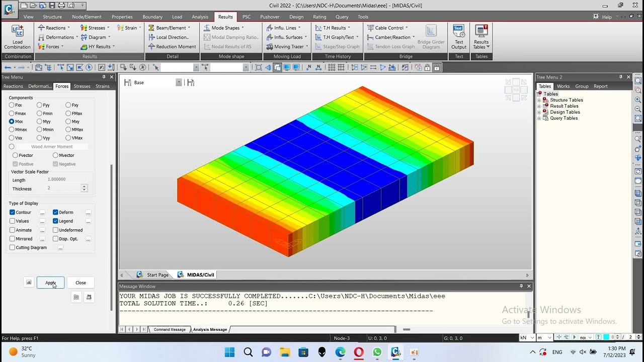Select the Mmax component radio button
Screen dimensions: 644x362
click(12, 130)
